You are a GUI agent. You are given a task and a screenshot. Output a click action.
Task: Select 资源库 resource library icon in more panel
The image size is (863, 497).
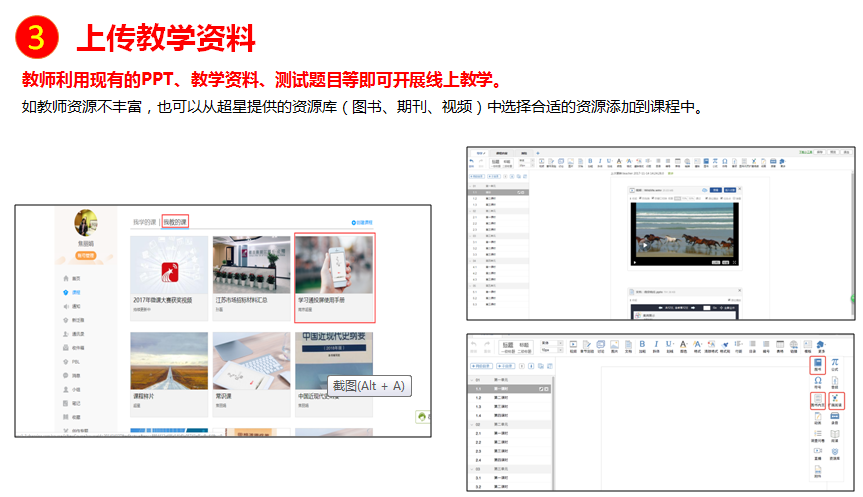coord(835,453)
